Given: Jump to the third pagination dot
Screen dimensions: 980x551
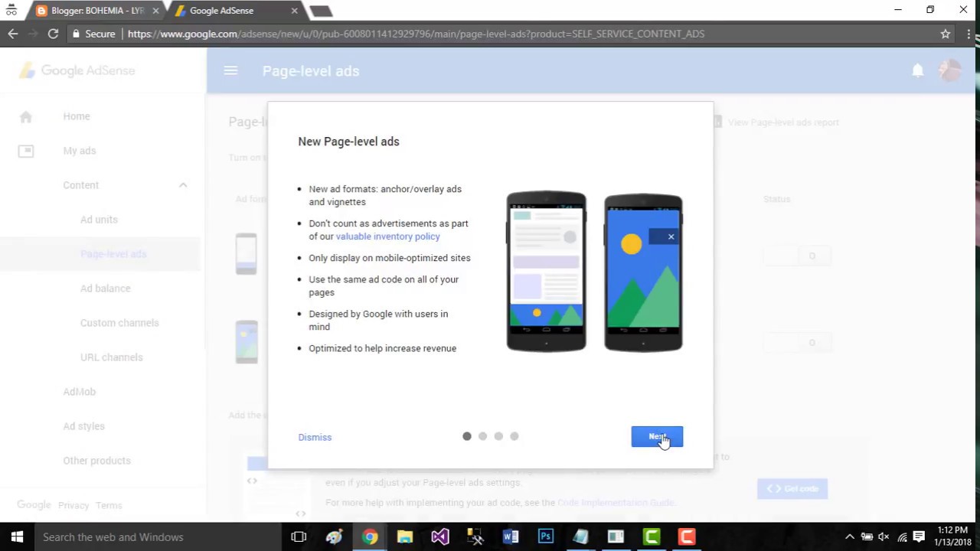Looking at the screenshot, I should [x=498, y=436].
